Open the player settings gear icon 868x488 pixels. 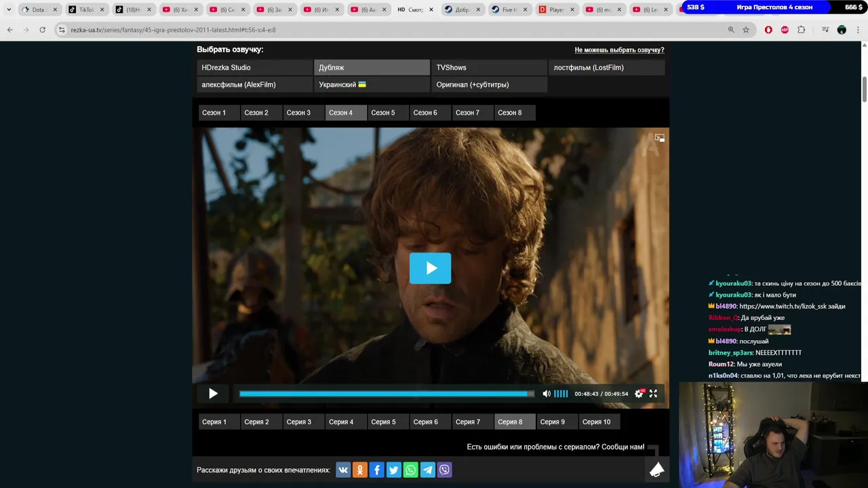click(x=639, y=394)
